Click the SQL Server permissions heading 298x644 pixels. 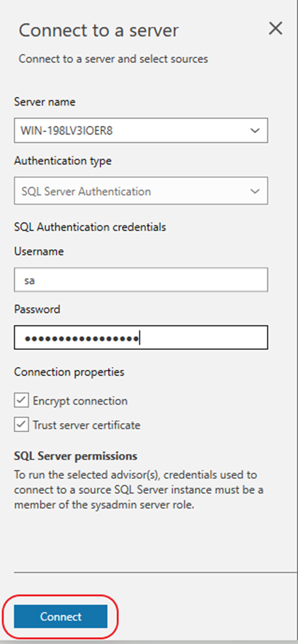tap(76, 456)
